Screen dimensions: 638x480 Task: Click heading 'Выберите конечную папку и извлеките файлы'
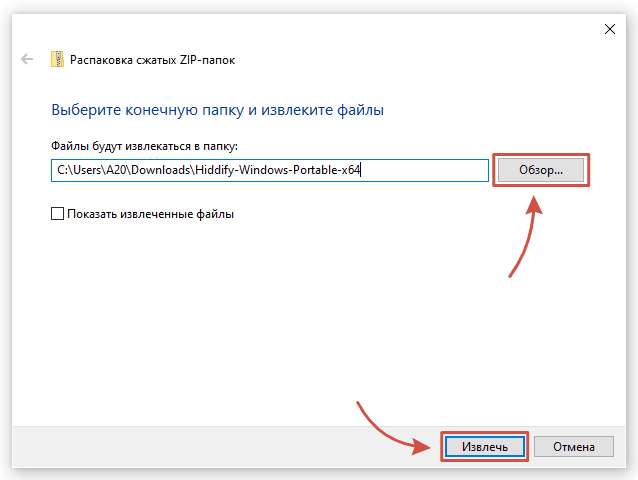[x=218, y=110]
